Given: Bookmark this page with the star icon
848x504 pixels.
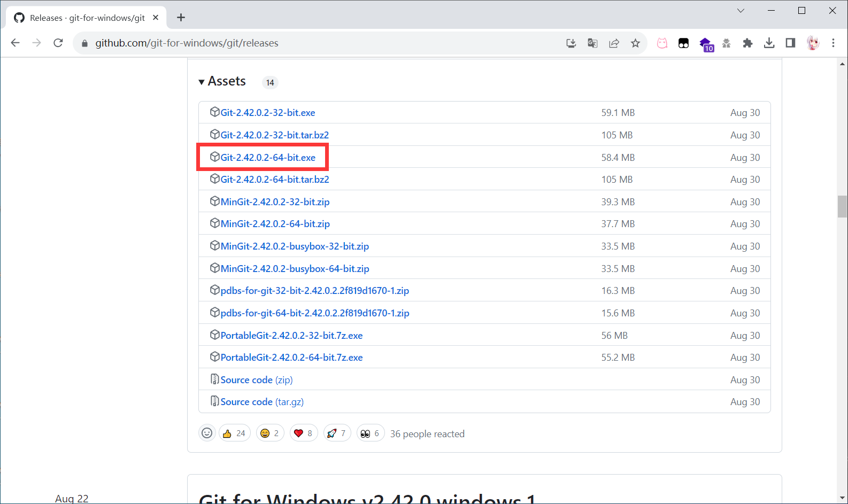Looking at the screenshot, I should coord(635,43).
